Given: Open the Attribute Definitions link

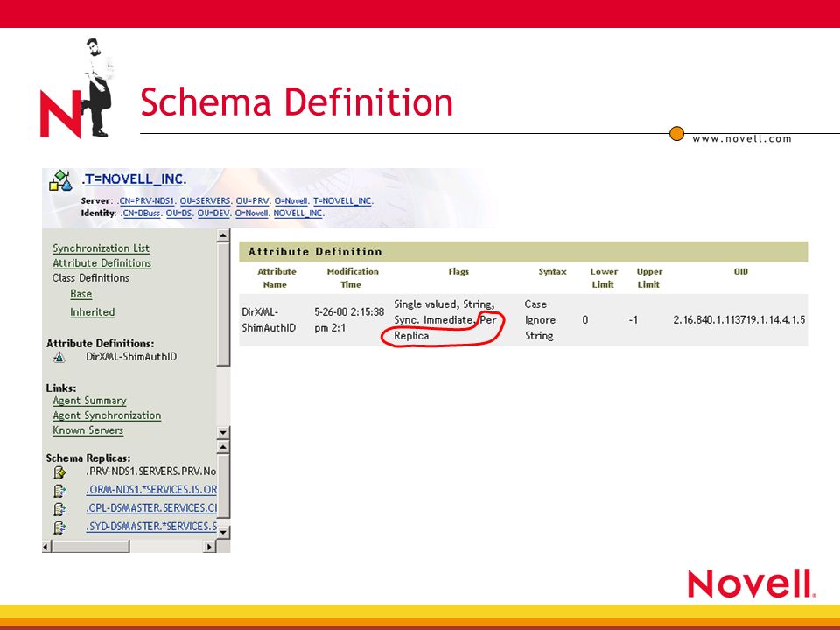Looking at the screenshot, I should [101, 263].
